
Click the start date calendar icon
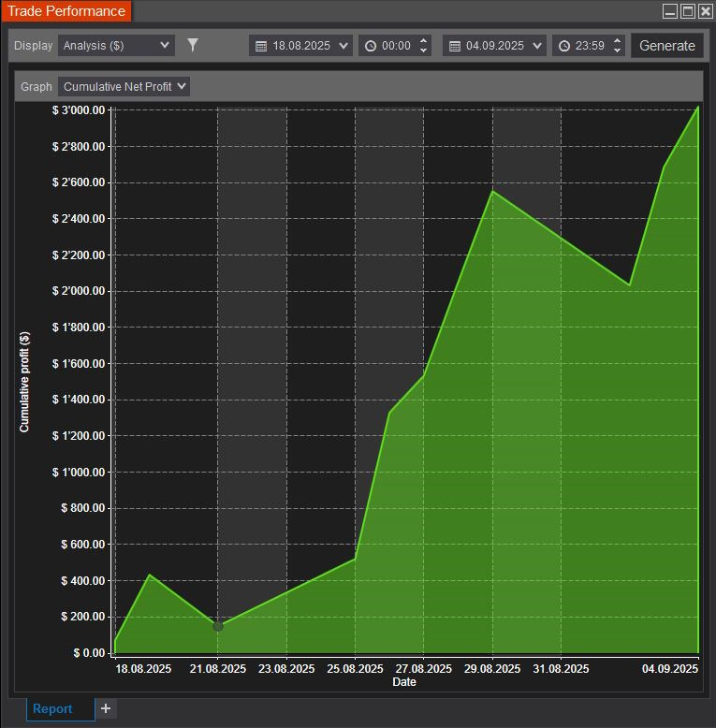(261, 46)
